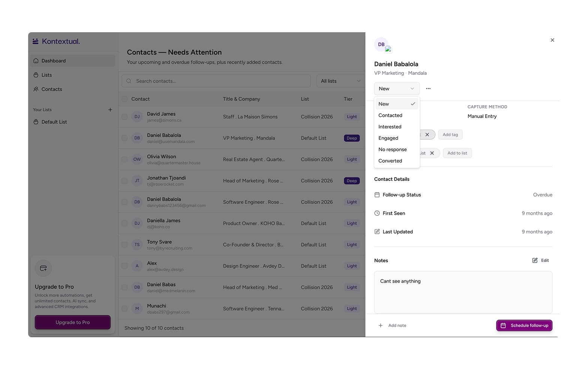The height and width of the screenshot is (369, 588).
Task: Click the Upgrade to Pro button
Action: click(x=73, y=322)
